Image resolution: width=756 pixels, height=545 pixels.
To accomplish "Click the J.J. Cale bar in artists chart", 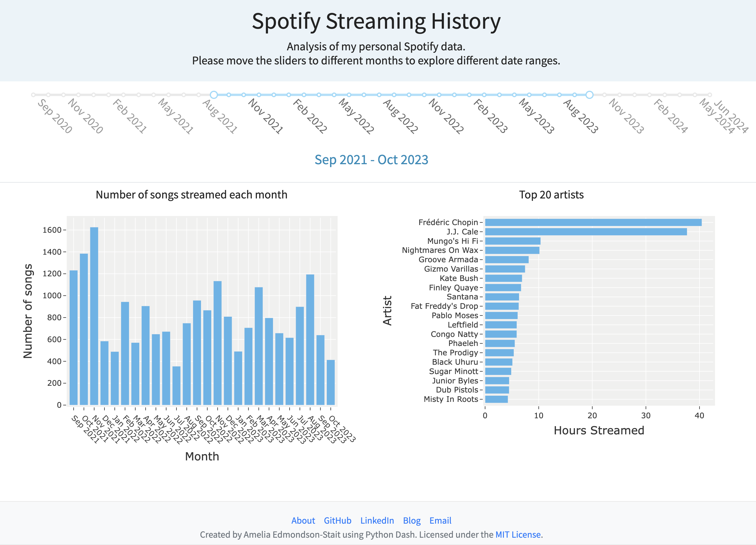I will coord(586,232).
